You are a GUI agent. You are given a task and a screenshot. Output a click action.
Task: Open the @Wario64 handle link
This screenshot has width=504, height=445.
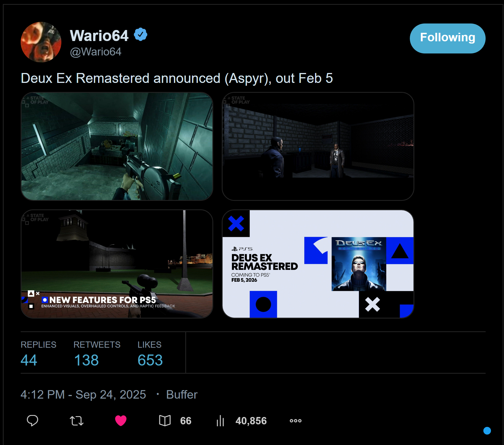[96, 52]
